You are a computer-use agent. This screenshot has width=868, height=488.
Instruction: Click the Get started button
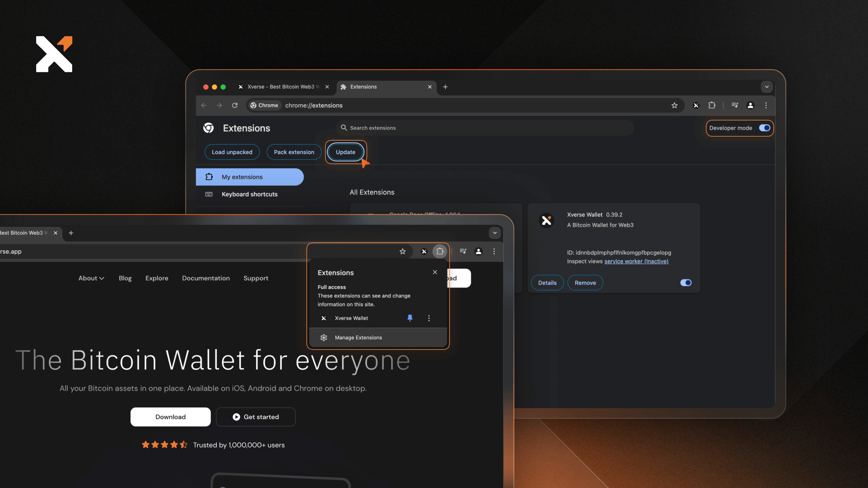[256, 417]
